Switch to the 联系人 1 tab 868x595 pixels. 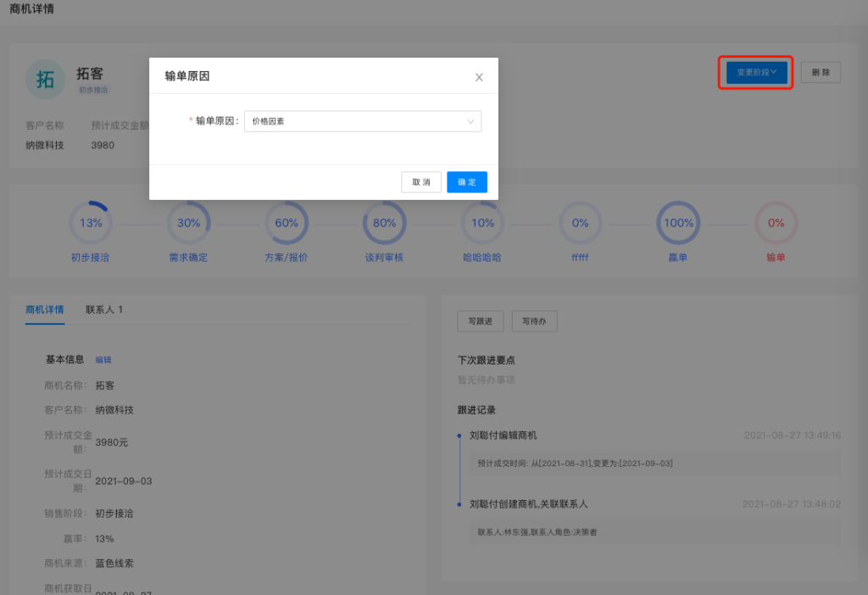tap(104, 309)
